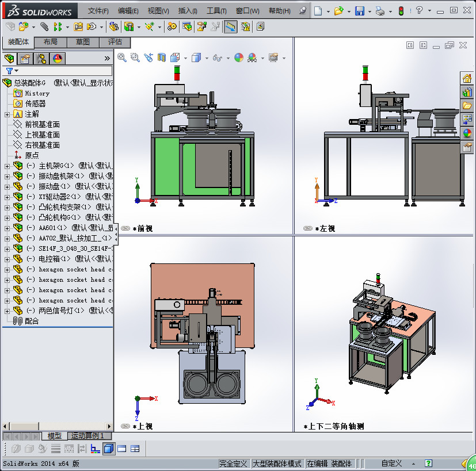The image size is (476, 471).
Task: Toggle the Section View tool
Action: (162, 58)
